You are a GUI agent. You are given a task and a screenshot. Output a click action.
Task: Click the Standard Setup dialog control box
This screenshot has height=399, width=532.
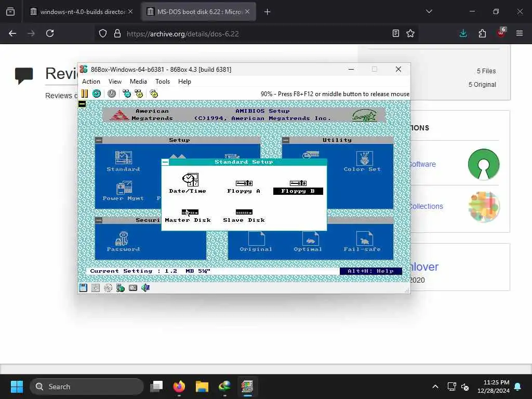165,162
